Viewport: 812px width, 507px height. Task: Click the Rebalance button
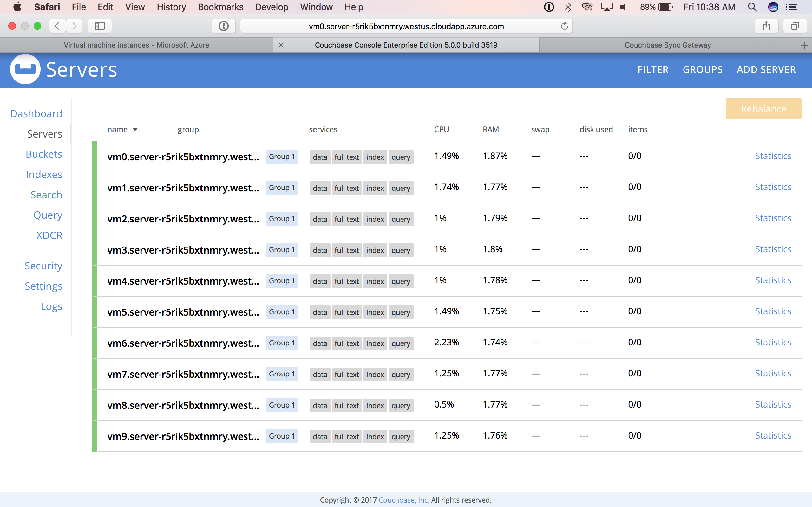763,108
